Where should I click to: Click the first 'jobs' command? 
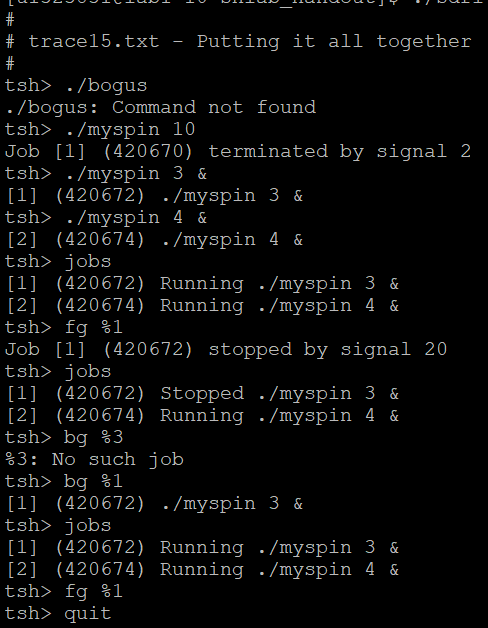coord(87,262)
